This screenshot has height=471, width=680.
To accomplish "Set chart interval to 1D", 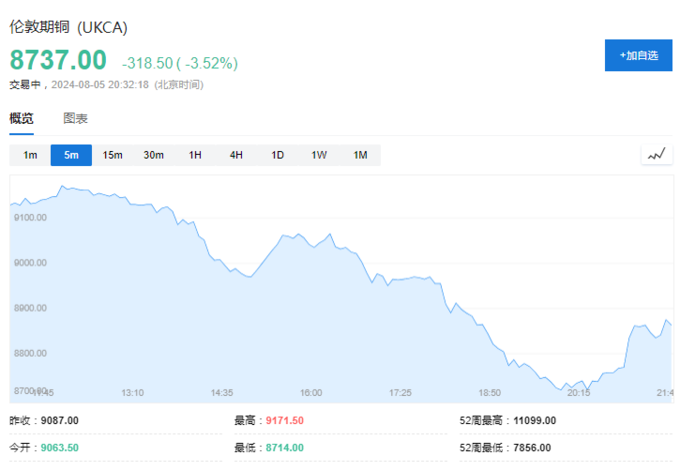I will (x=277, y=155).
